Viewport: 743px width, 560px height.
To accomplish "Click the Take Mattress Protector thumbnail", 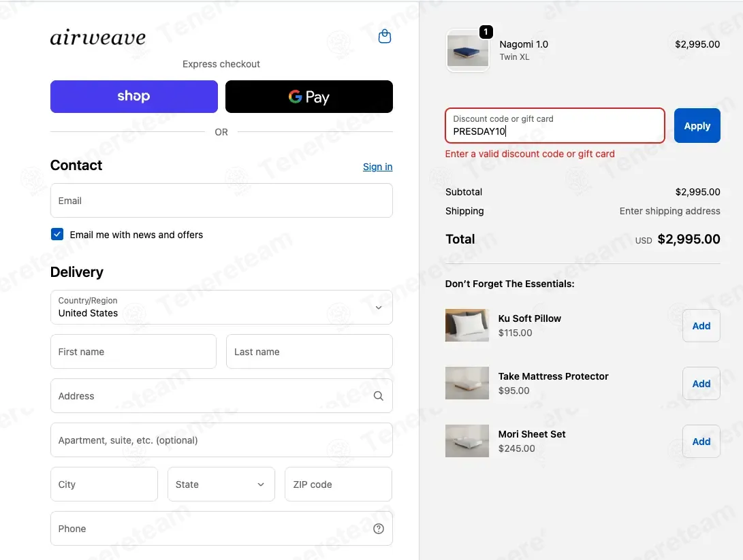I will point(467,383).
